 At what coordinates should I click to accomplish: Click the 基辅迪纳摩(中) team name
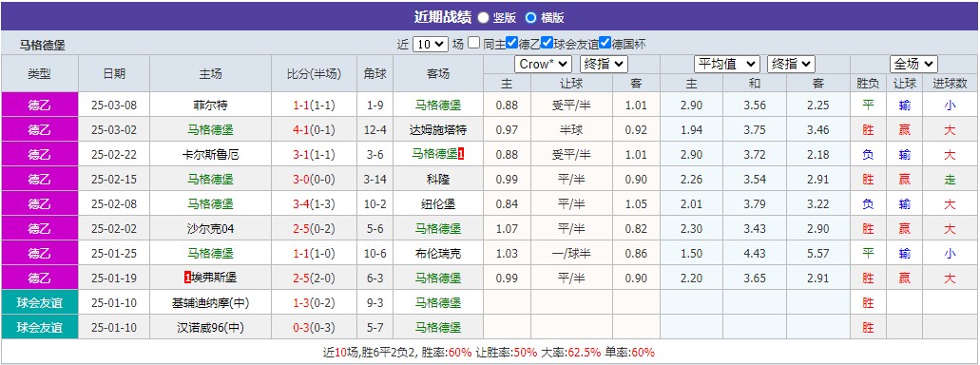[211, 302]
